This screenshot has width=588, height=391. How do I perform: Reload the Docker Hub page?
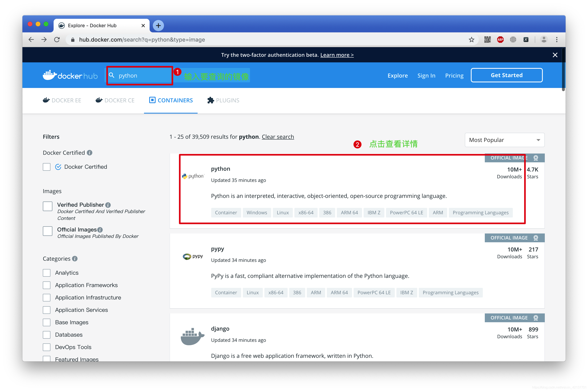point(57,40)
